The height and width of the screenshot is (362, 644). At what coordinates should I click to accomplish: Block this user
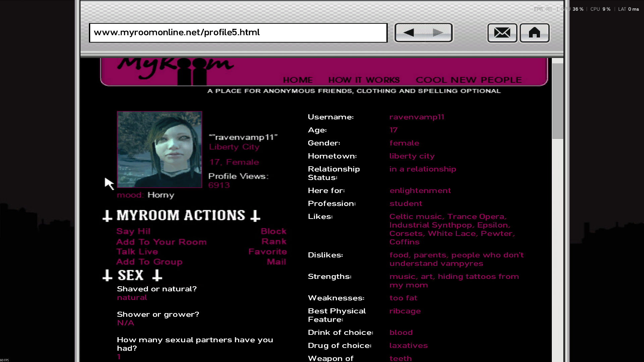273,231
